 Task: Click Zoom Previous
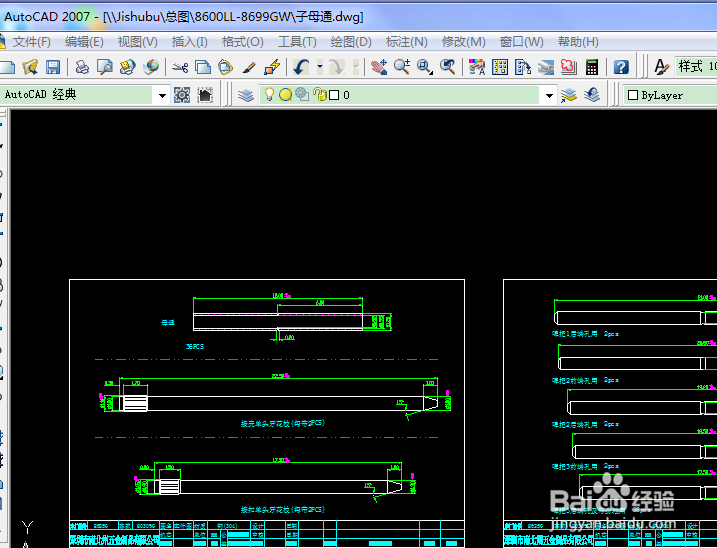click(x=448, y=67)
